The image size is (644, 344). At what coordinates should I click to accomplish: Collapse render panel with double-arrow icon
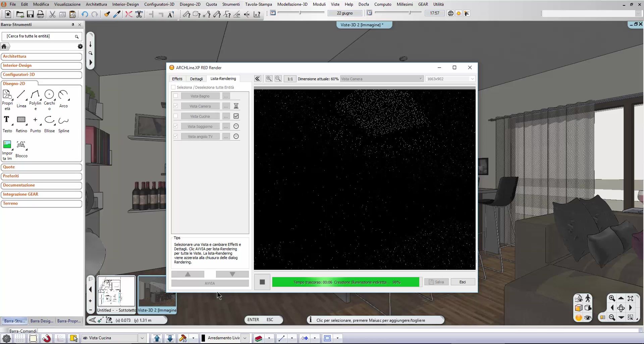257,79
